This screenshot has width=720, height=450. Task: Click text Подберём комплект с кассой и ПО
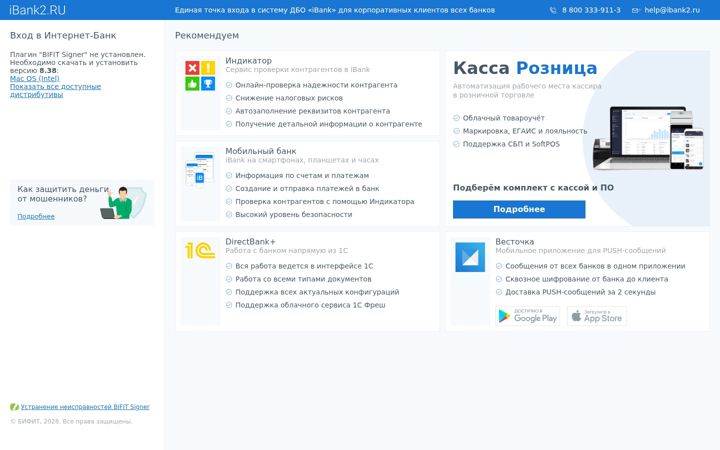[x=533, y=187]
